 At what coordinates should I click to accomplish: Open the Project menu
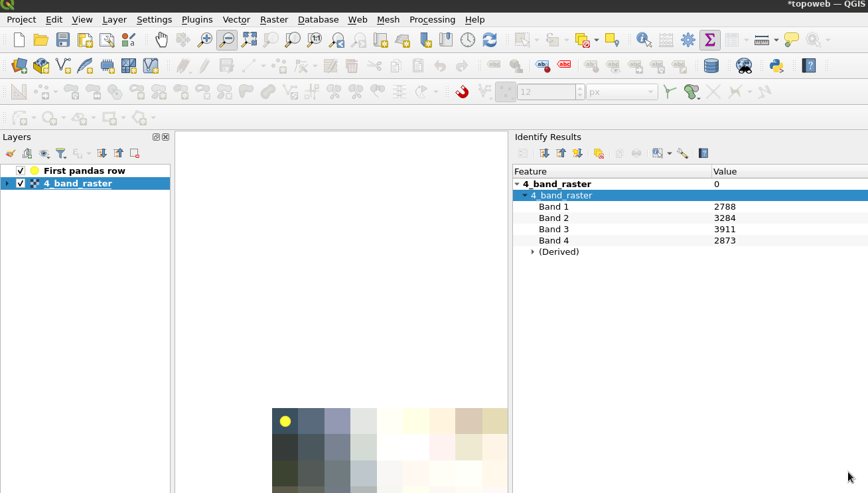click(21, 19)
